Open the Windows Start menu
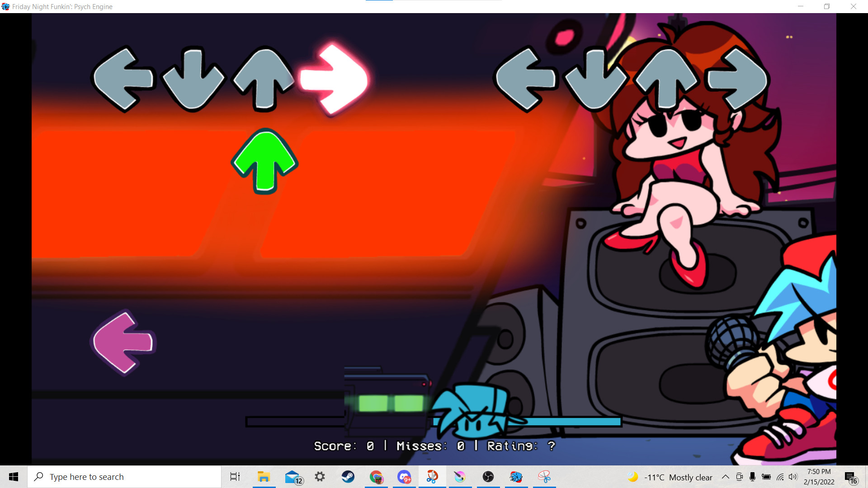The height and width of the screenshot is (488, 868). coord(14,477)
